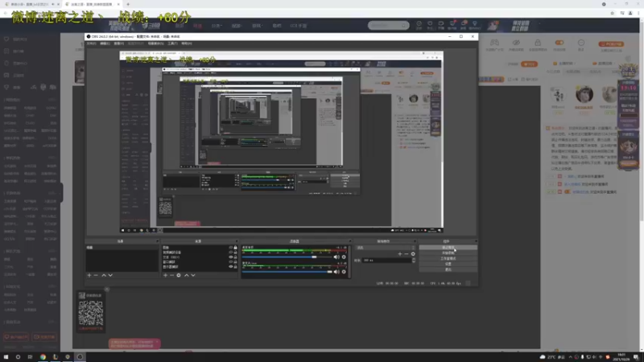644x362 pixels.
Task: Select the scene entry in scenes list
Action: (122, 248)
